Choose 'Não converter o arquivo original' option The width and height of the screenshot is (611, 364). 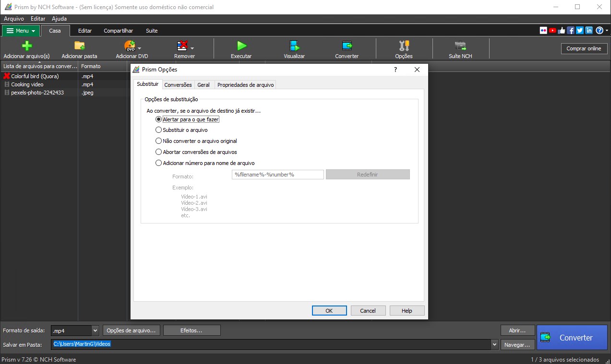[x=159, y=141]
